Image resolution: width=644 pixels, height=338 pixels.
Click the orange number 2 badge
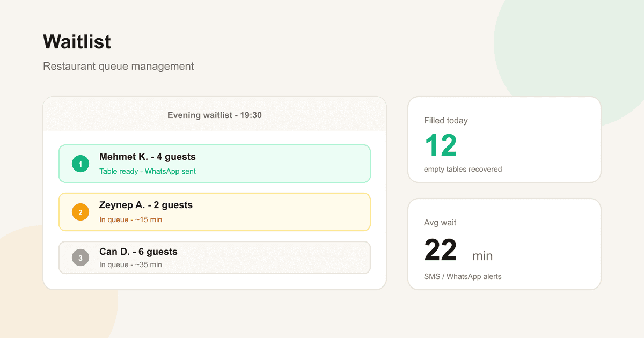[x=80, y=212]
